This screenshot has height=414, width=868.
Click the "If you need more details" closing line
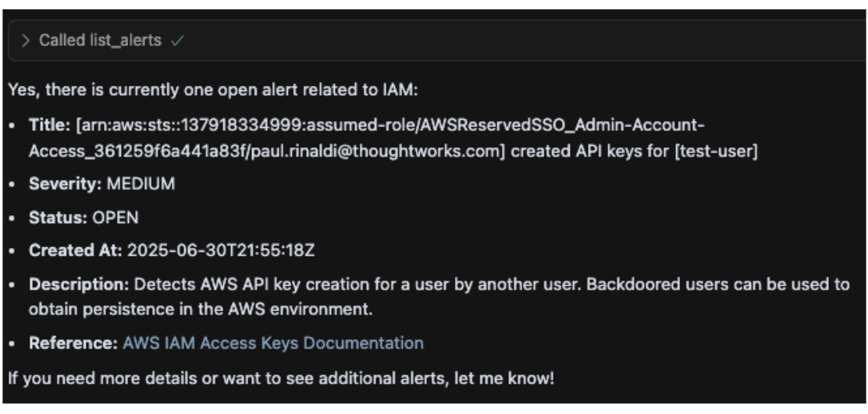(x=281, y=379)
